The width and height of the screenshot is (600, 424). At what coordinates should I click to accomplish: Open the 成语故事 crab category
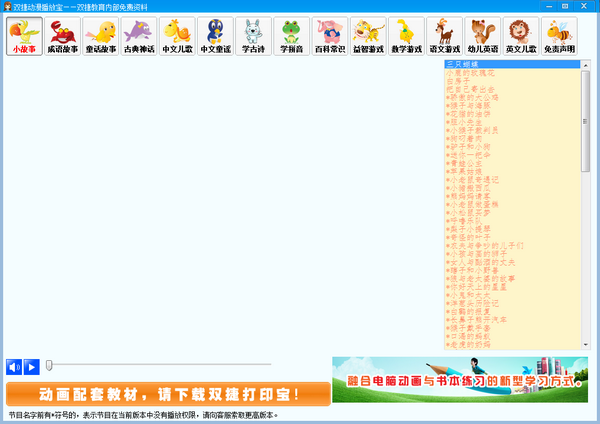coord(62,36)
